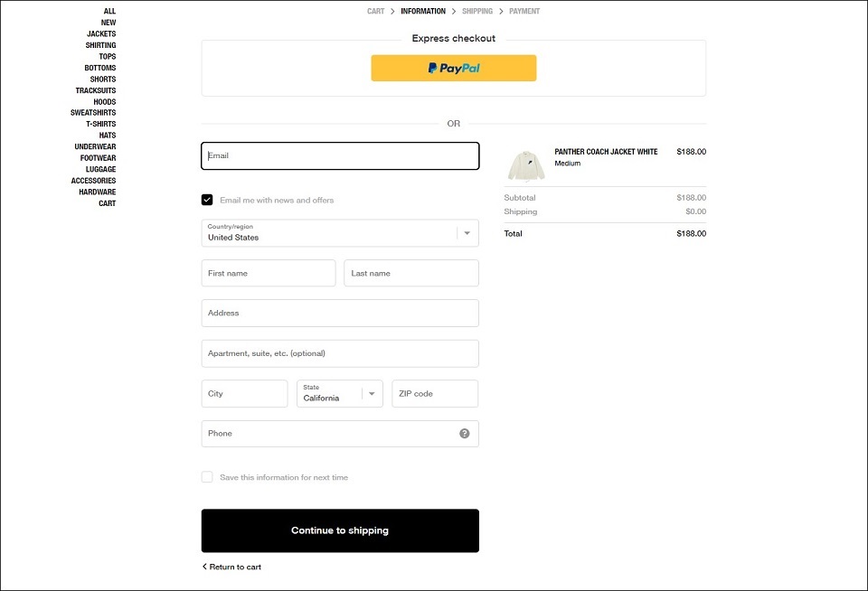Screen dimensions: 868x591
Task: Open ALL category in sidebar
Action: (x=109, y=11)
